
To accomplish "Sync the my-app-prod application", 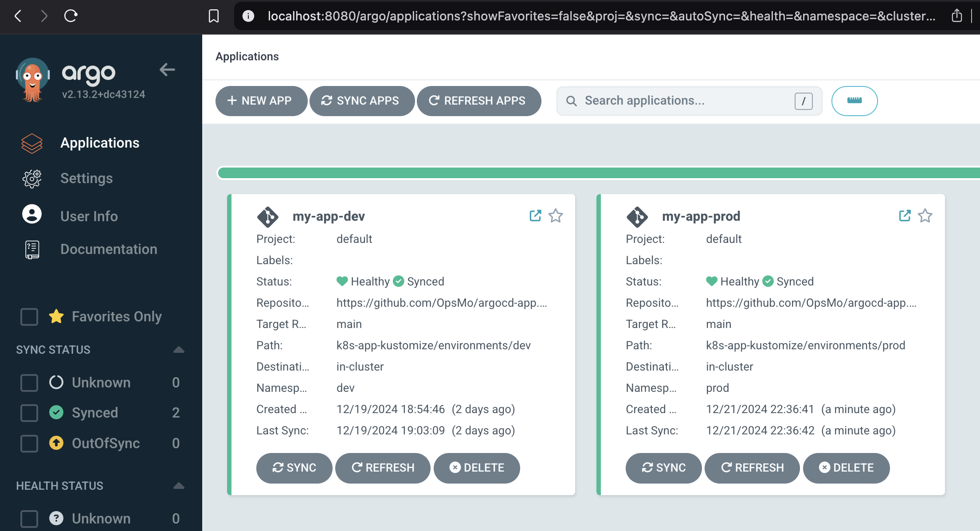I will (663, 468).
